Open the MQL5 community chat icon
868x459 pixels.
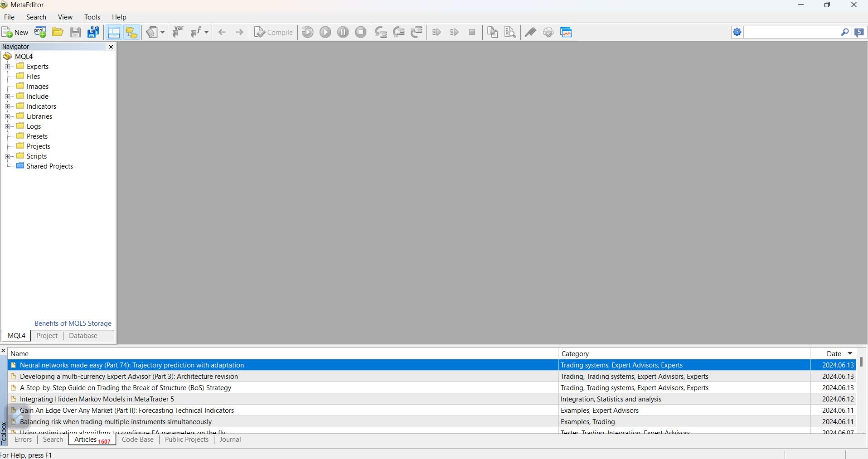click(x=859, y=32)
